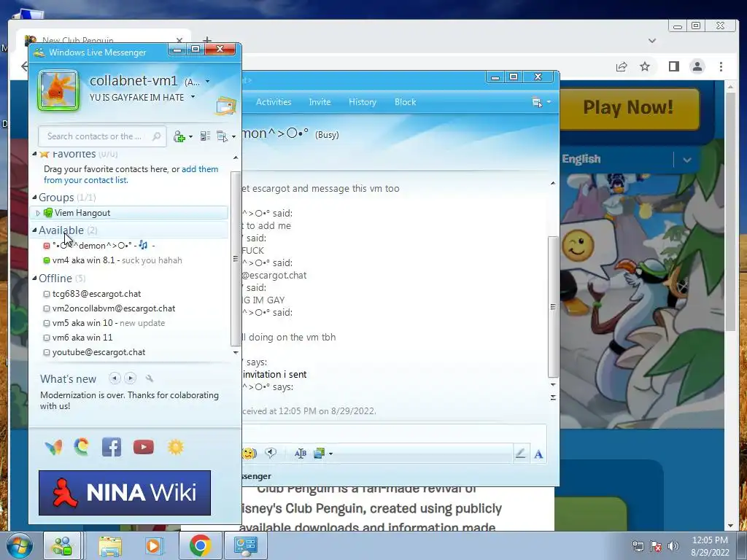The height and width of the screenshot is (560, 747).
Task: Open a new Chrome tab
Action: coord(206,41)
